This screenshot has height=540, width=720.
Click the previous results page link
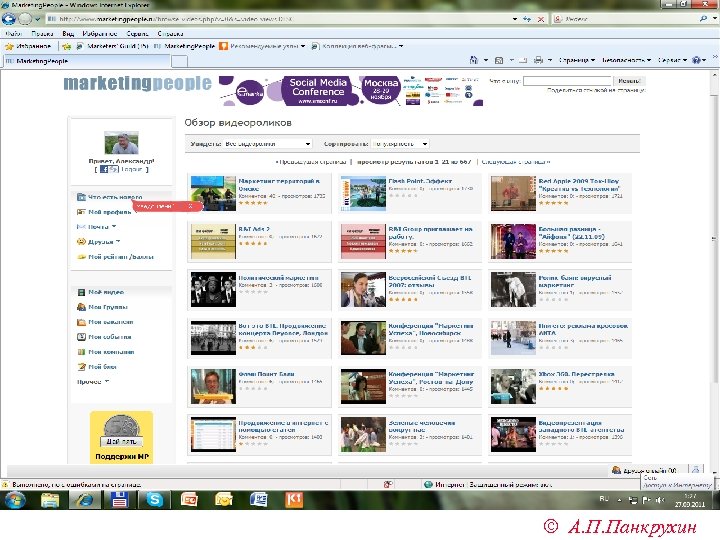(311, 162)
